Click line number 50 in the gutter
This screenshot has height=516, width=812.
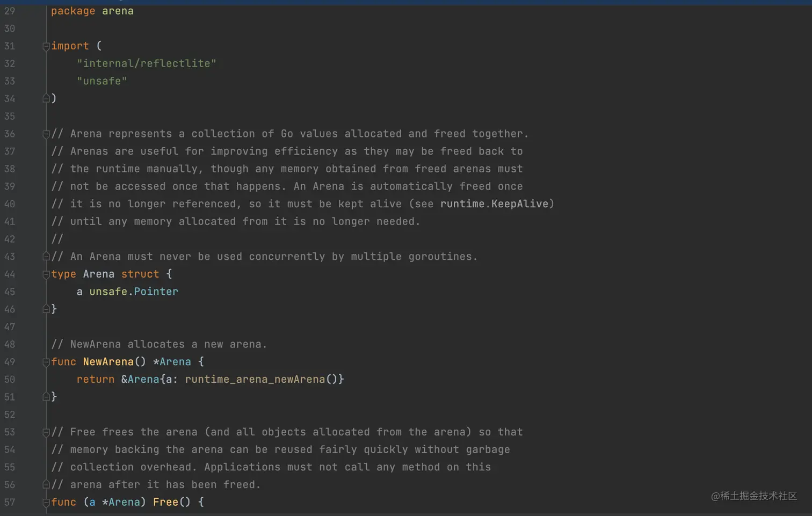pos(10,380)
